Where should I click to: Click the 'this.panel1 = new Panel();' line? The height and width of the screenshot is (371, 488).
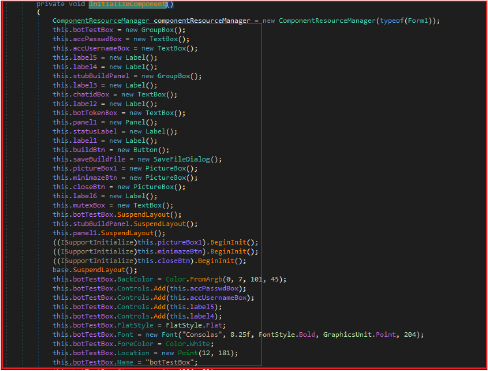[105, 122]
